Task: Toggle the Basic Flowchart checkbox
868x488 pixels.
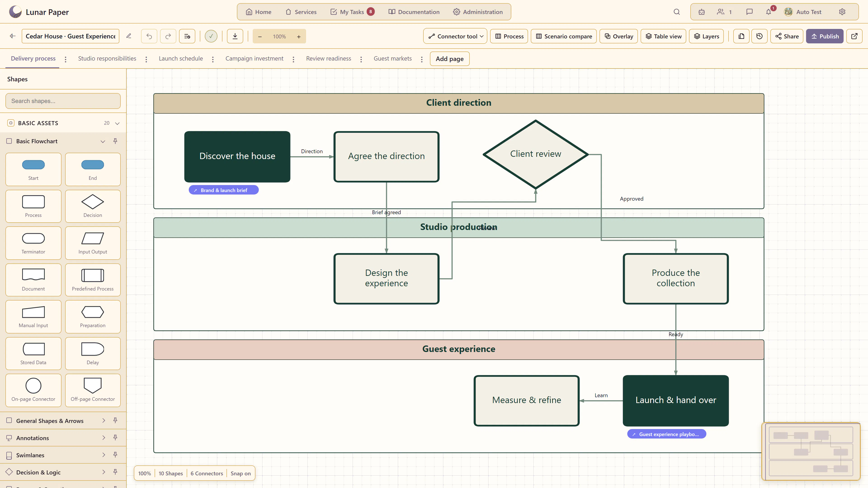Action: pyautogui.click(x=9, y=141)
